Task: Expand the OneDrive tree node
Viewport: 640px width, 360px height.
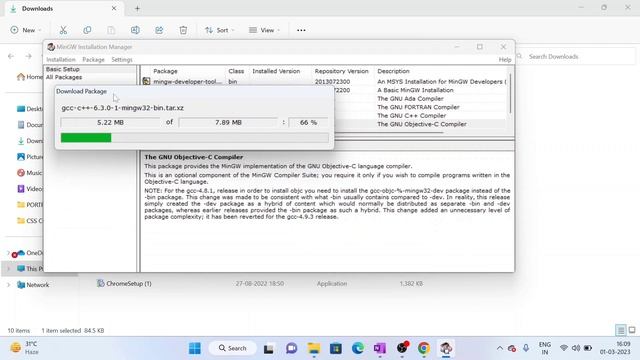Action: tap(9, 253)
